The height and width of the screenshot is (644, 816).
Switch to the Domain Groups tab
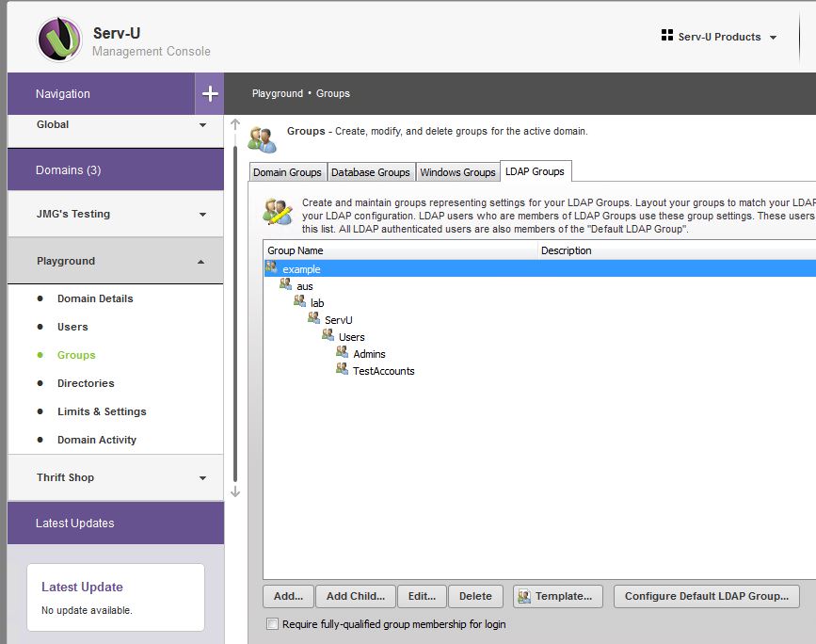pyautogui.click(x=287, y=172)
